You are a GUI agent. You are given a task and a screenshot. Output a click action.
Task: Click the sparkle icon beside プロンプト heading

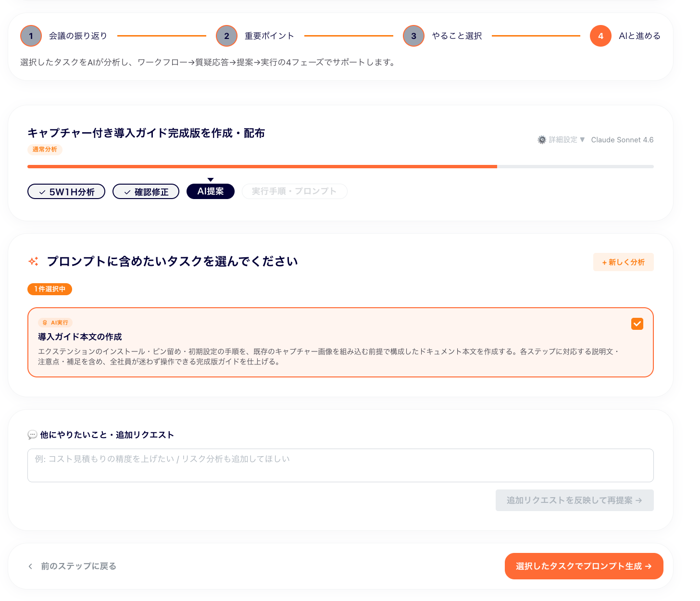point(33,262)
